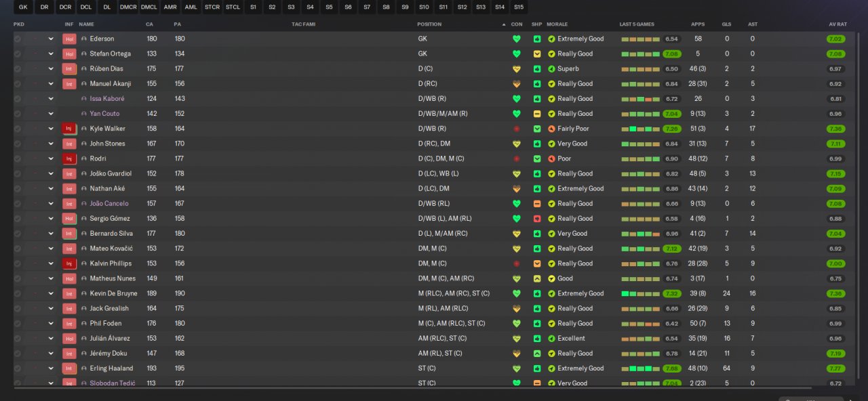This screenshot has width=868, height=401.
Task: Click Bernardo Silva's Int status badge
Action: pos(69,234)
